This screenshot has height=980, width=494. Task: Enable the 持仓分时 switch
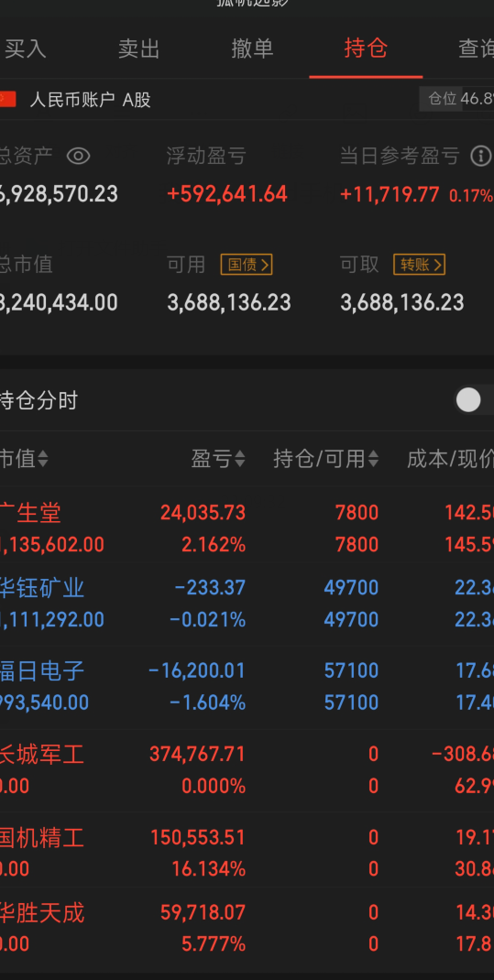click(474, 400)
